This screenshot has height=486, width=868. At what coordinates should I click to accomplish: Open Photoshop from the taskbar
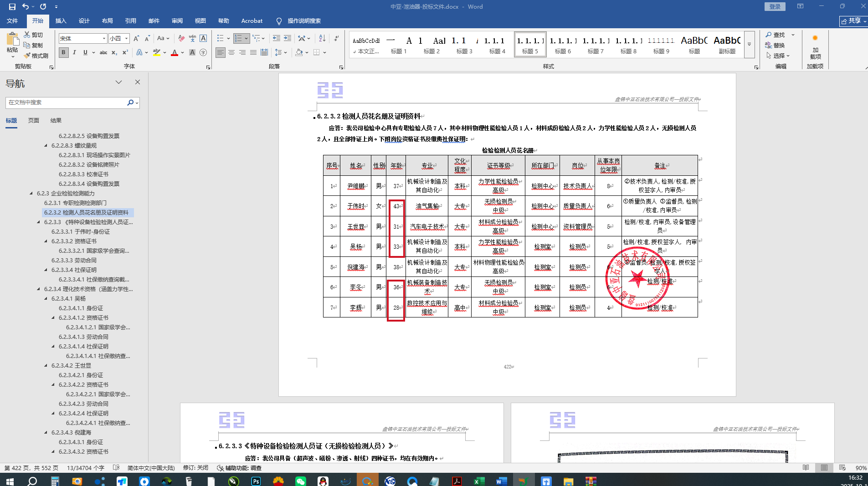pyautogui.click(x=256, y=481)
